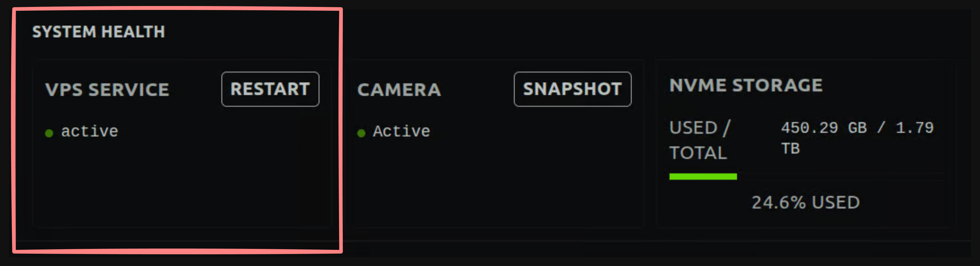980x266 pixels.
Task: Click the CAMERA label
Action: pos(399,90)
